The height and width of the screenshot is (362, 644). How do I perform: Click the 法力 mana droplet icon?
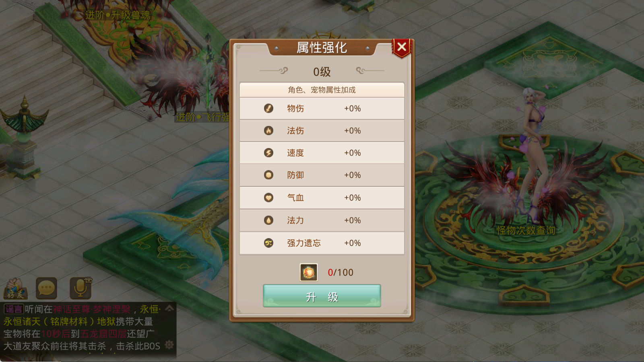pyautogui.click(x=268, y=220)
